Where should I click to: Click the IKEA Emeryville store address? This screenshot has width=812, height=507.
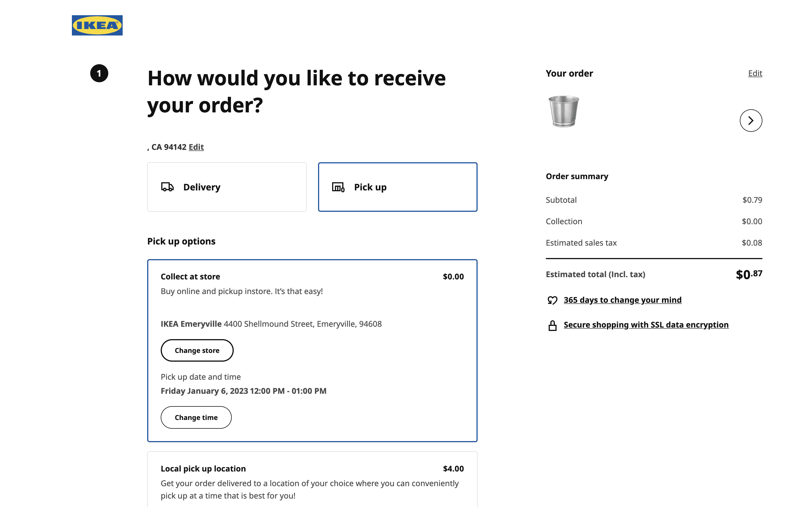point(271,324)
